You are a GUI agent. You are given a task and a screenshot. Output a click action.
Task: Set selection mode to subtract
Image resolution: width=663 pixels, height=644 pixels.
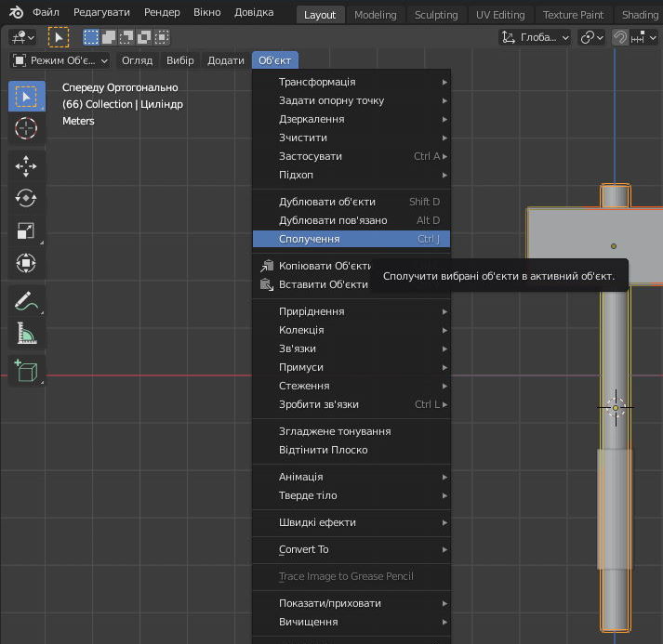126,37
